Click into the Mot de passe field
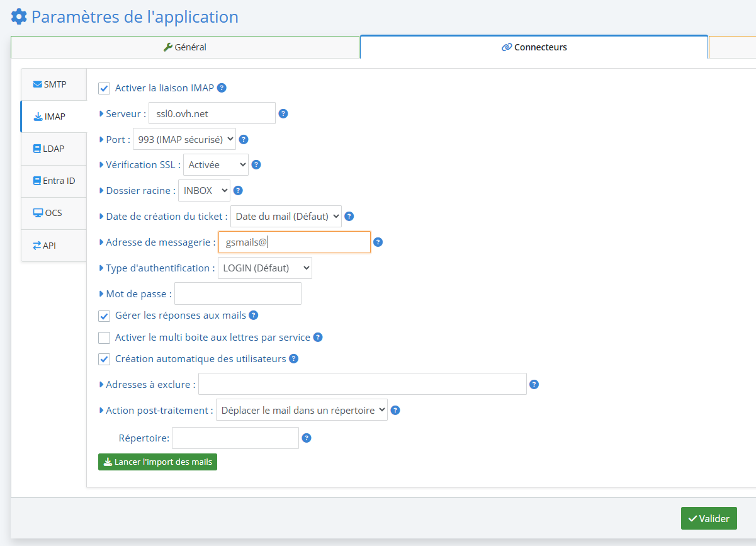This screenshot has width=756, height=546. [x=237, y=294]
